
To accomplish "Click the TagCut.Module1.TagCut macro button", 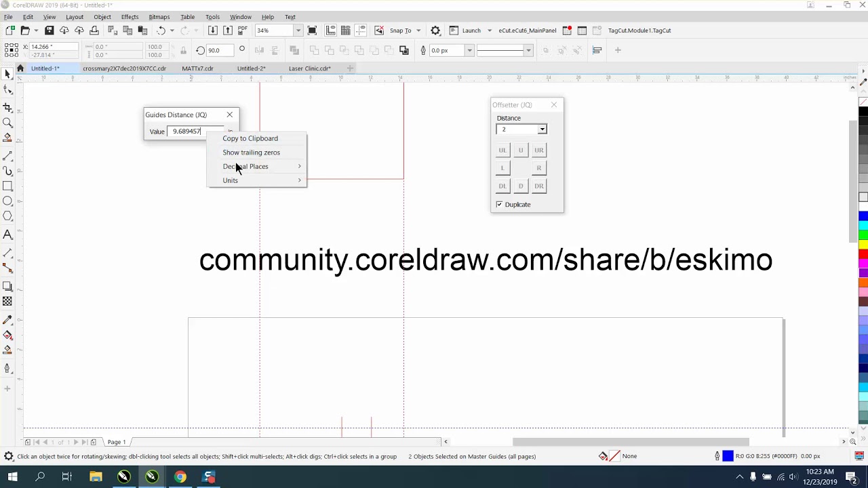I will click(639, 30).
